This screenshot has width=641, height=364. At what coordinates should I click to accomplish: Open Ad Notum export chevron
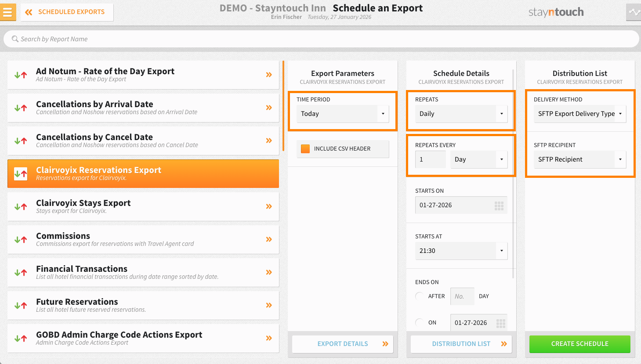point(269,75)
